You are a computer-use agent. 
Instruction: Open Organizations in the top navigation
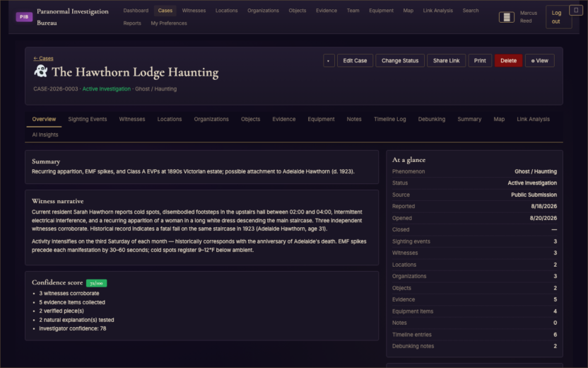point(263,11)
